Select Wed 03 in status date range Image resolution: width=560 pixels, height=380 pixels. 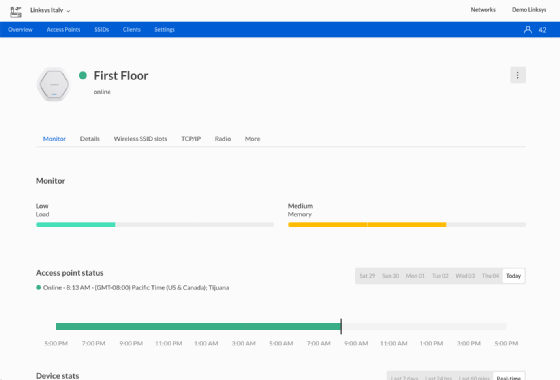(465, 276)
